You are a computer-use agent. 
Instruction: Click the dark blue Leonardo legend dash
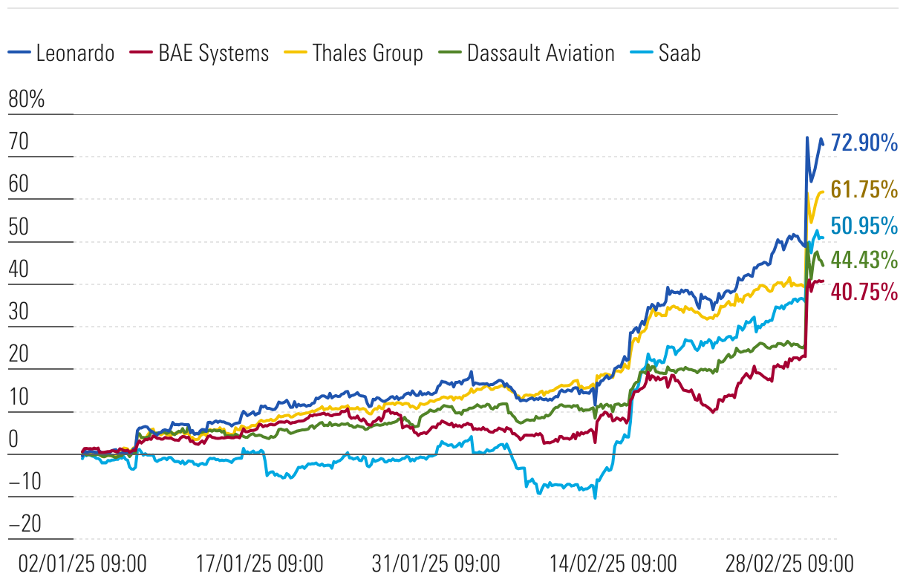pyautogui.click(x=19, y=53)
